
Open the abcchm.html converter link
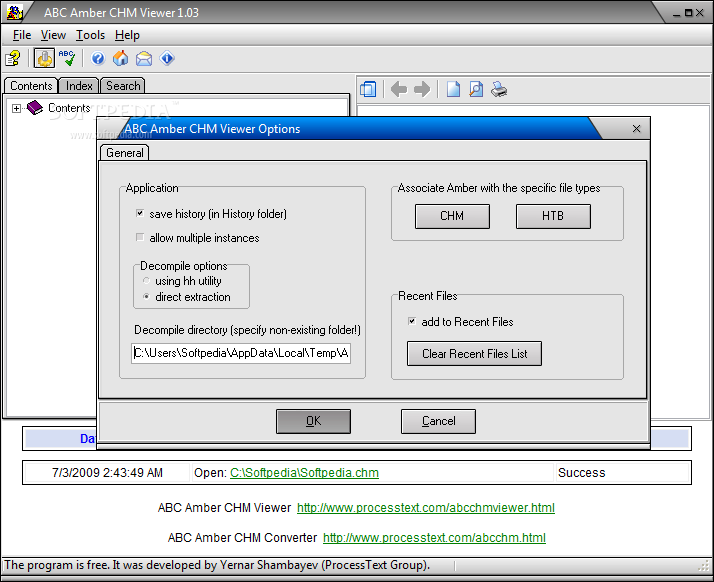coord(434,538)
